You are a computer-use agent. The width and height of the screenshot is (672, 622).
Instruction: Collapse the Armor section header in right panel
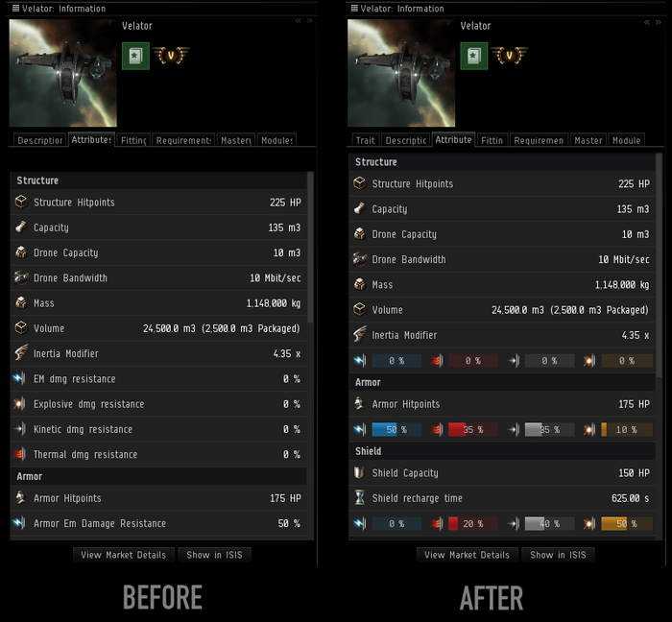tap(502, 382)
